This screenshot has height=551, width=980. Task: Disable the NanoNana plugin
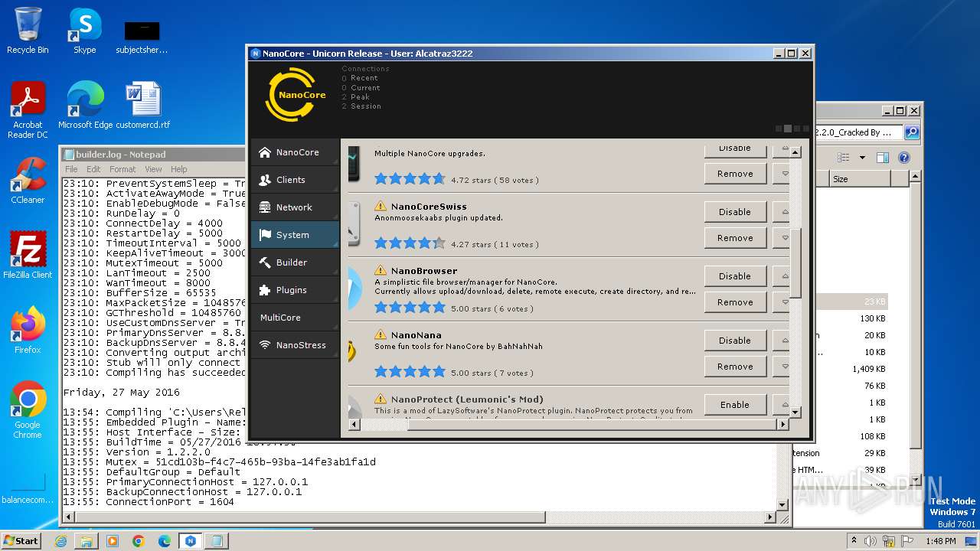[735, 341]
